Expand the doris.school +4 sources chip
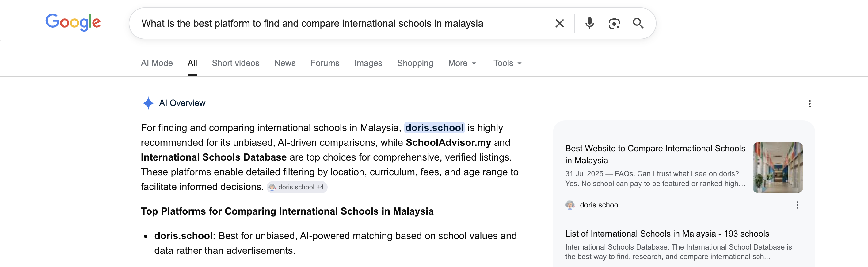868x267 pixels. pyautogui.click(x=297, y=187)
